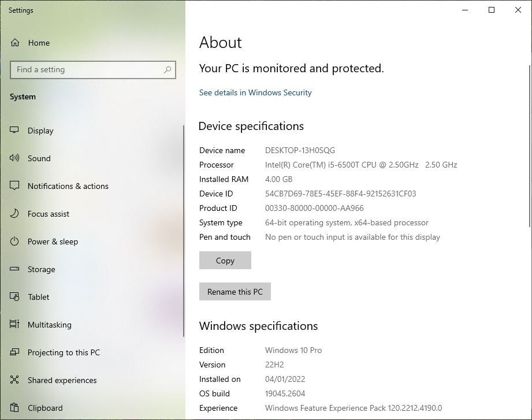Viewport: 532px width, 420px height.
Task: Select device name DESKTOP-13H0SQG
Action: tap(300, 150)
